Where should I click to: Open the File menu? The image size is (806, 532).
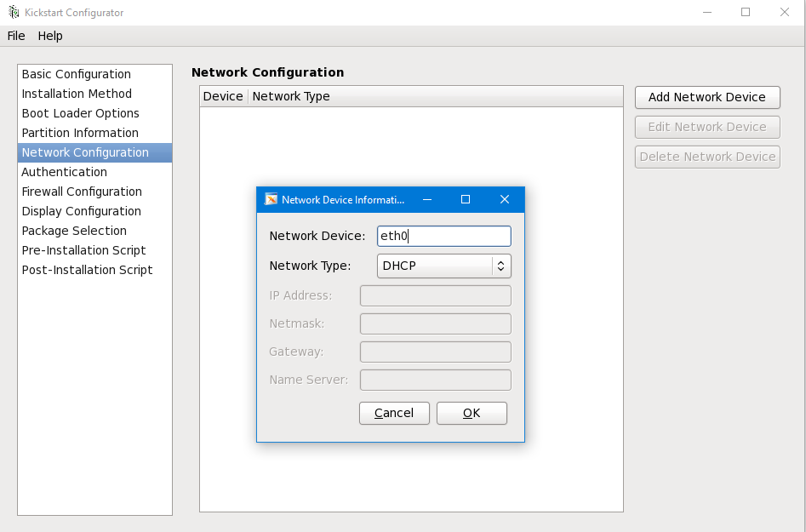[16, 36]
